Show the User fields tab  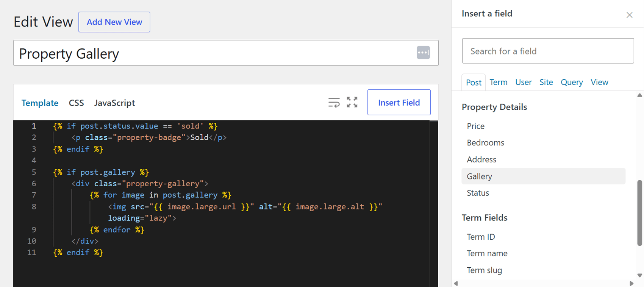(x=523, y=82)
